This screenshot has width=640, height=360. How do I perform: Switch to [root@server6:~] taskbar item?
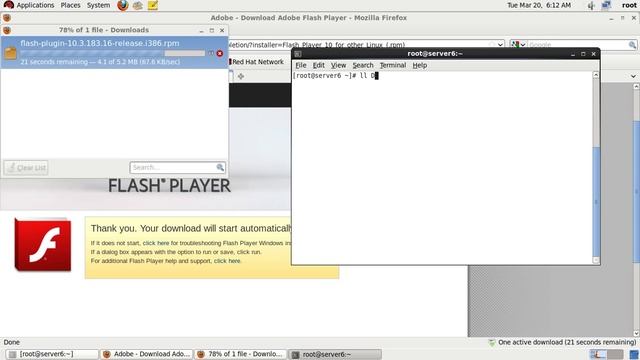tap(52, 354)
